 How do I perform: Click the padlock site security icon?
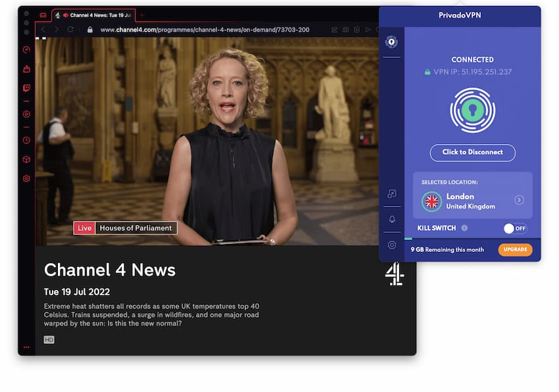tap(90, 30)
